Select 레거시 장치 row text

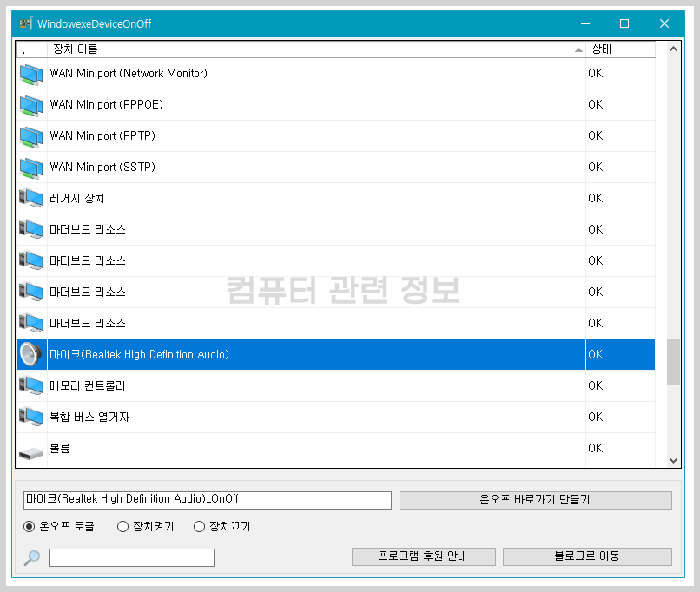pyautogui.click(x=76, y=198)
